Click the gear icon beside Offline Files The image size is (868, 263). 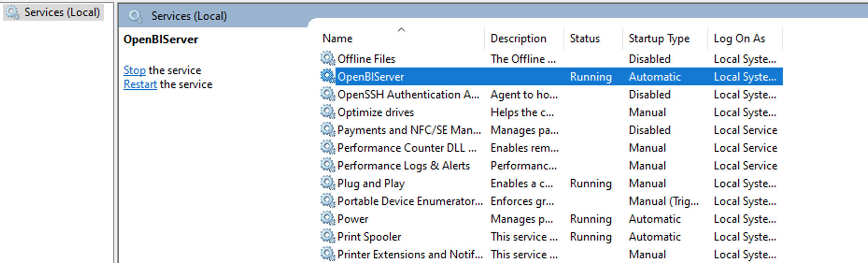327,58
